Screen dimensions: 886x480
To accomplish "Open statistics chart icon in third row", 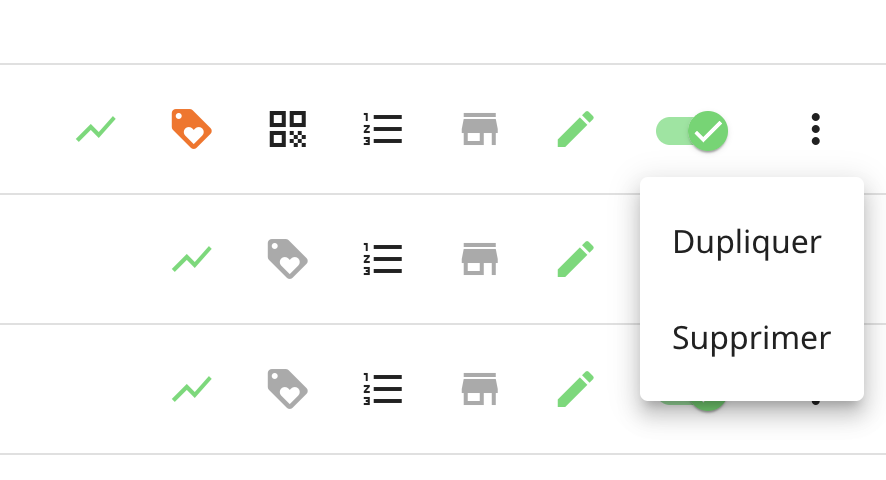I will coord(192,389).
